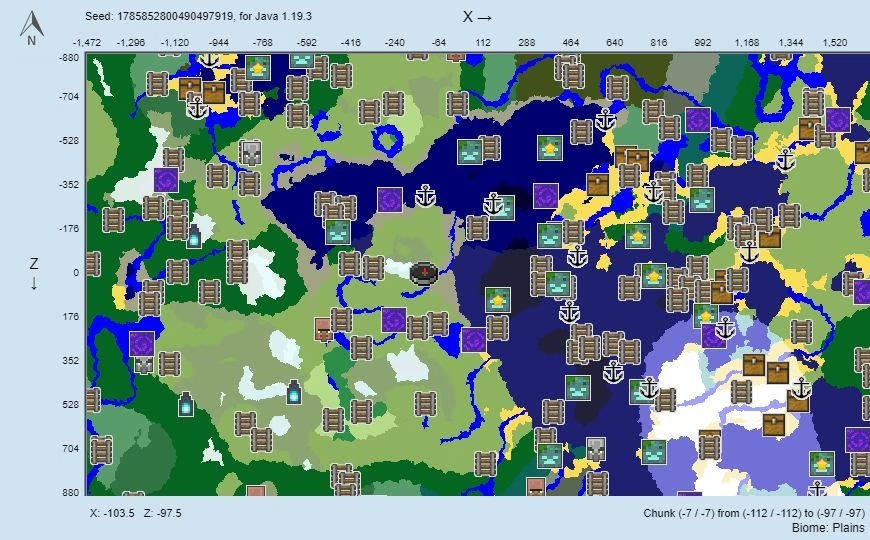Select the ancient city lantern in the far-left dark forest
Viewport: 870px width, 540px height.
(186, 404)
